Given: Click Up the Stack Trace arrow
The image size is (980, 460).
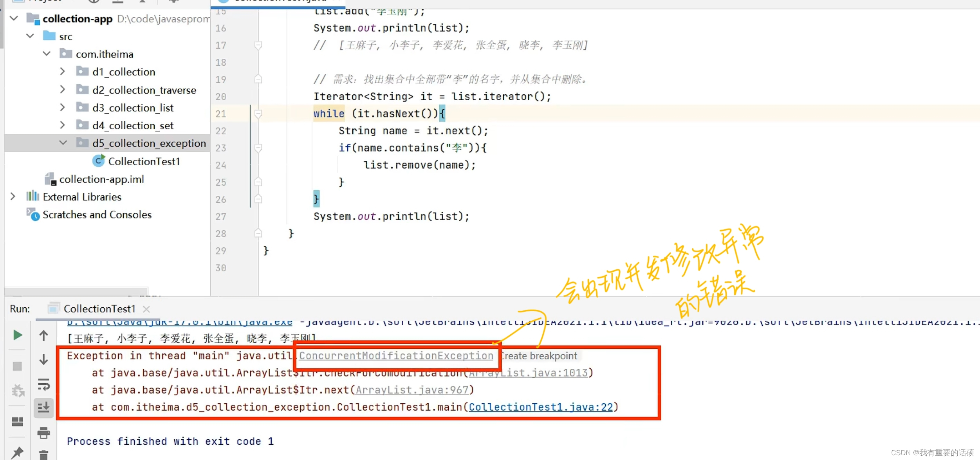Looking at the screenshot, I should 43,336.
